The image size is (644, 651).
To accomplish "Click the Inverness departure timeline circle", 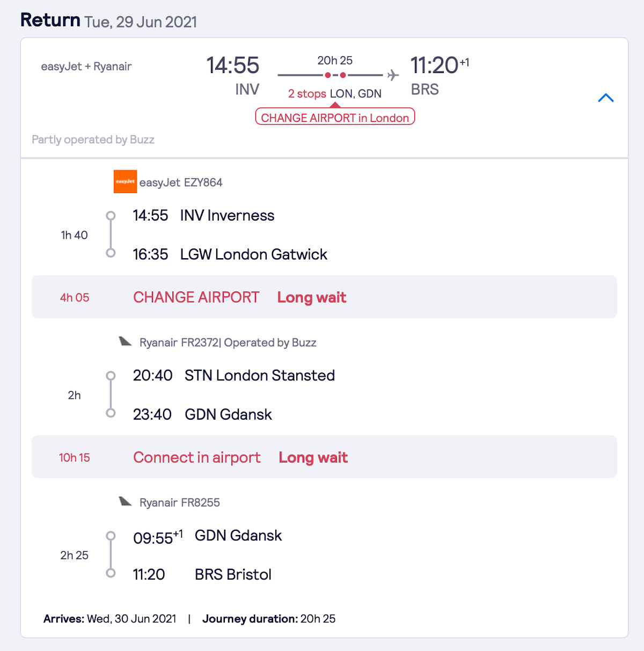I will click(x=111, y=216).
